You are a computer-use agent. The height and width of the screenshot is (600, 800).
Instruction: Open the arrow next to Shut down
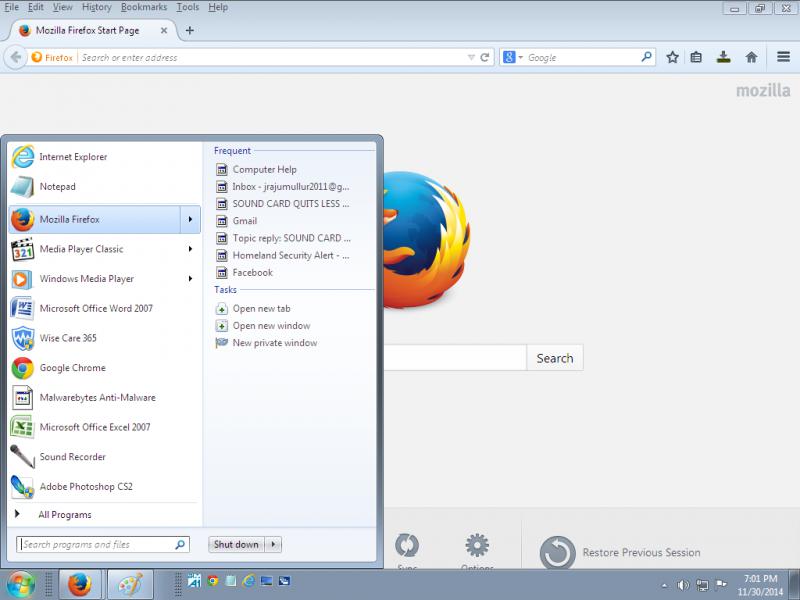tap(274, 545)
